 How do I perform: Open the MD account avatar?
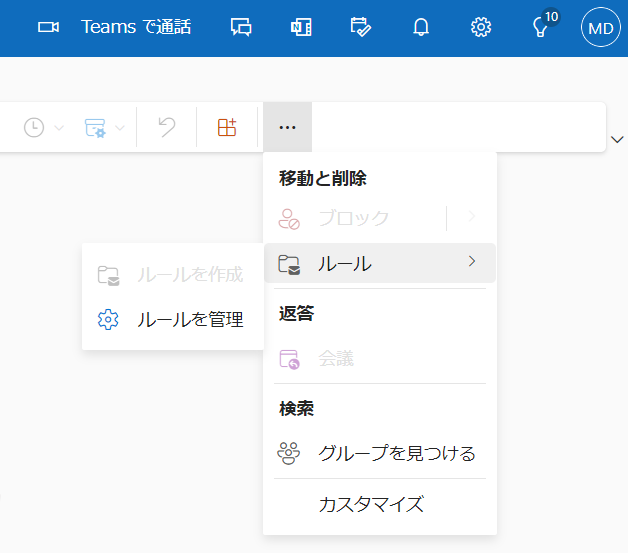click(x=601, y=28)
